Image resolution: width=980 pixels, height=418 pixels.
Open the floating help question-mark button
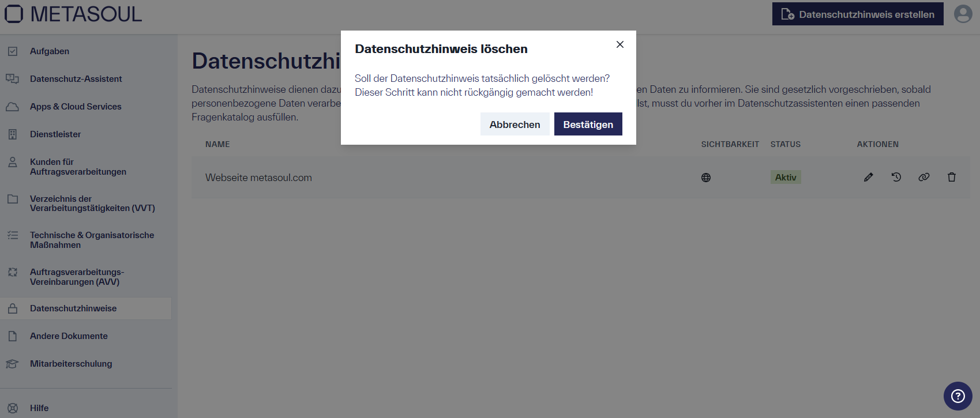point(958,396)
